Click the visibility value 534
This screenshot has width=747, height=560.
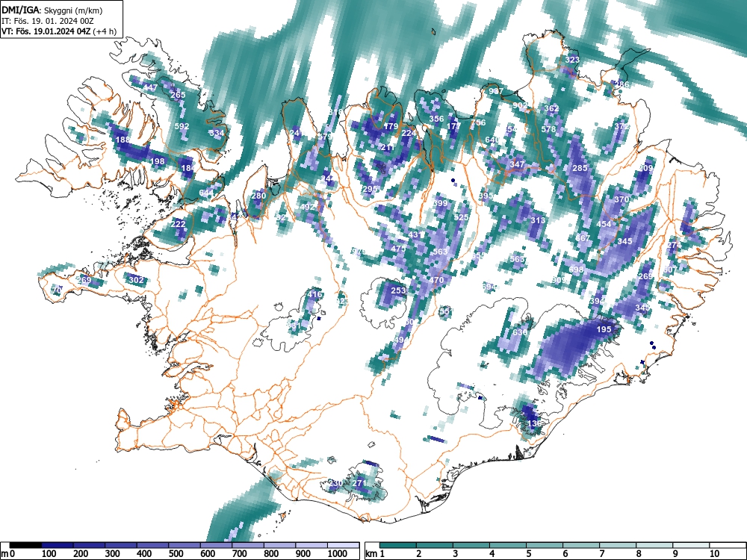point(217,133)
